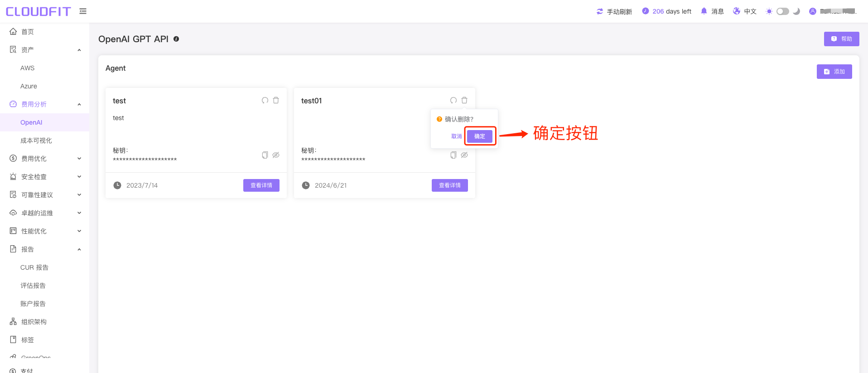Click the CLOUDFIT logo
This screenshot has width=868, height=373.
[x=38, y=11]
